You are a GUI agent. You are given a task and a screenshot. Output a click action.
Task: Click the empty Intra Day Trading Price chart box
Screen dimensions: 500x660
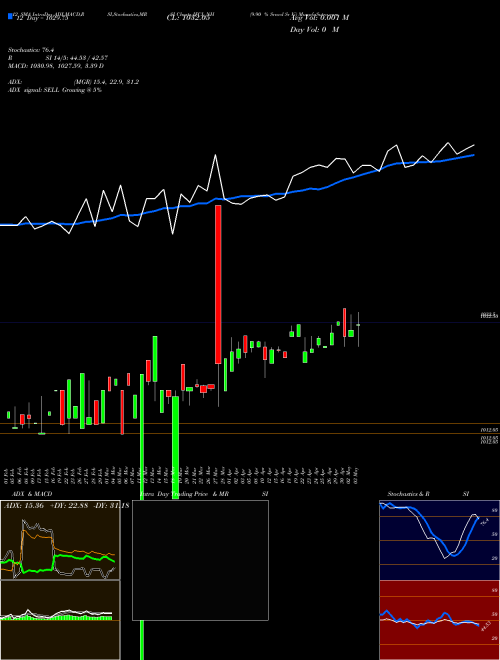pyautogui.click(x=200, y=560)
